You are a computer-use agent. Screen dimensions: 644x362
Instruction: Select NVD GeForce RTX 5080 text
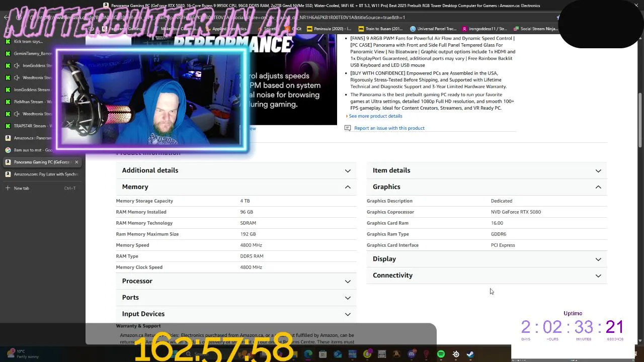pyautogui.click(x=516, y=212)
